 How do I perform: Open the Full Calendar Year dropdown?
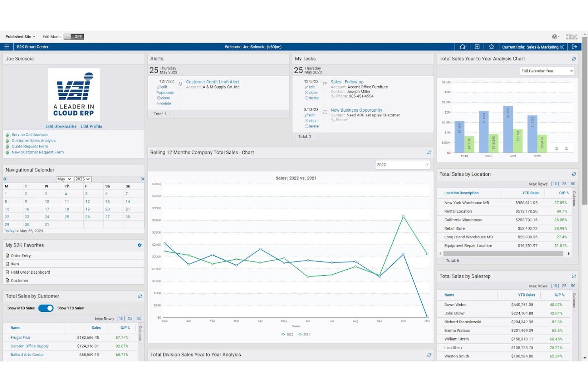coord(546,71)
